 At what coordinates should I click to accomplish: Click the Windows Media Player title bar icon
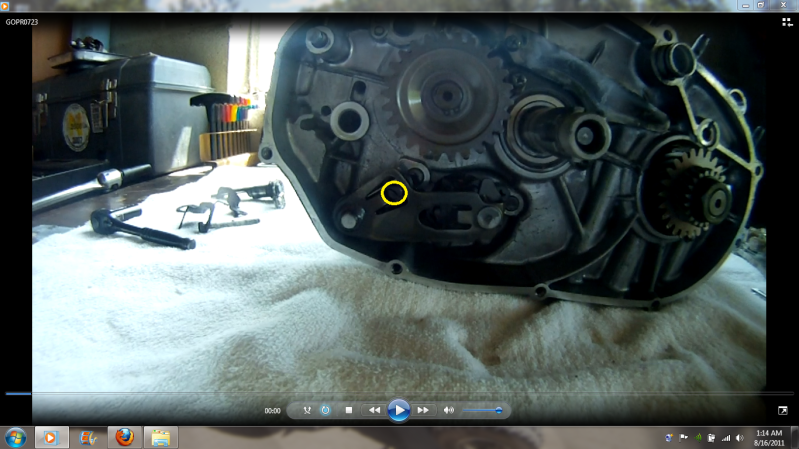click(5, 6)
